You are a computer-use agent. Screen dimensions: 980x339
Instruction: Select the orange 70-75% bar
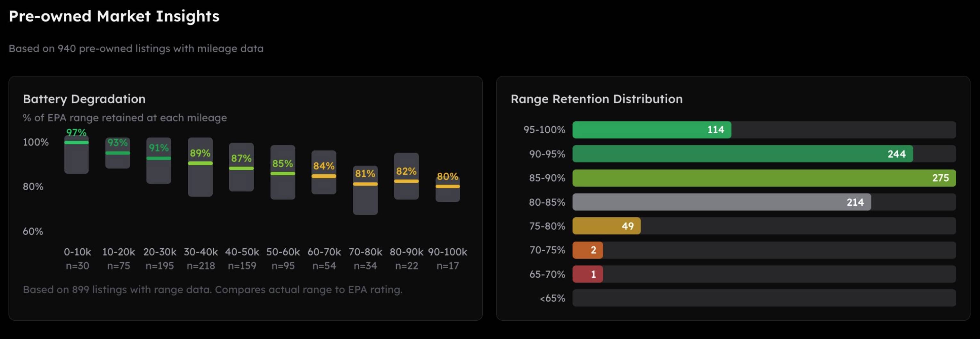pyautogui.click(x=587, y=250)
